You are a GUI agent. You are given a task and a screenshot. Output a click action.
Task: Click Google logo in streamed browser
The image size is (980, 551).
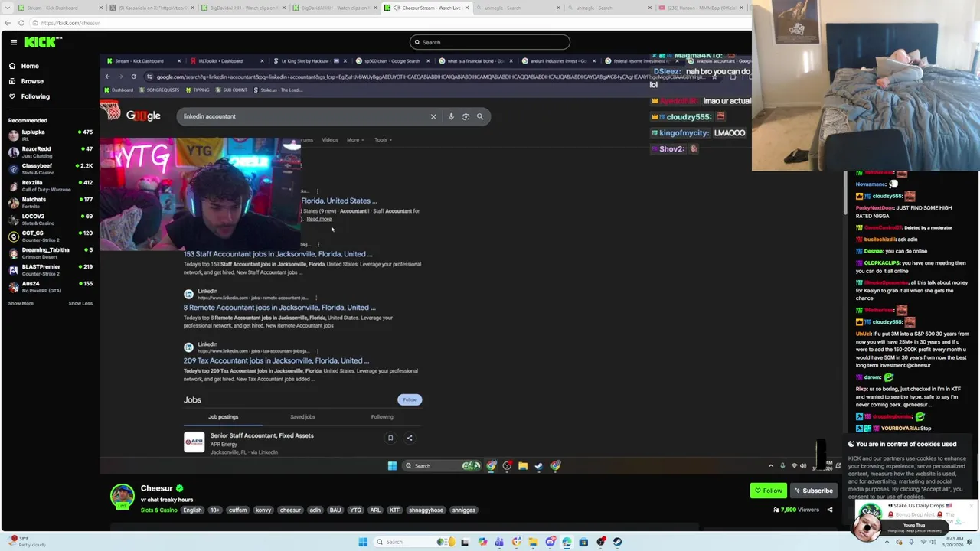(143, 116)
